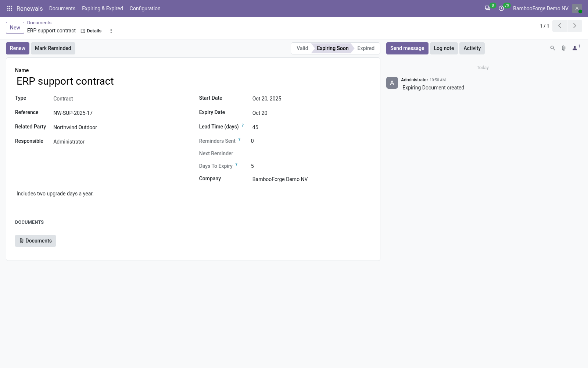Set status to Valid
Image resolution: width=588 pixels, height=368 pixels.
[x=302, y=48]
